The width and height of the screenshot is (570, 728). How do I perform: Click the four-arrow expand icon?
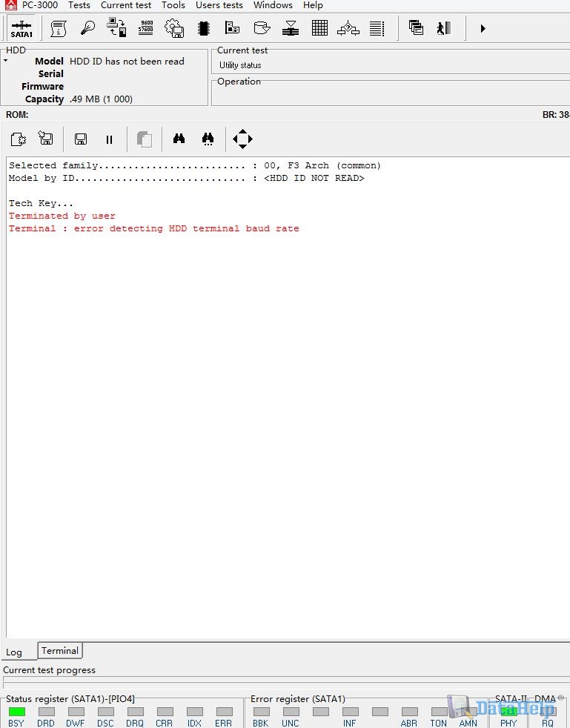pos(242,139)
